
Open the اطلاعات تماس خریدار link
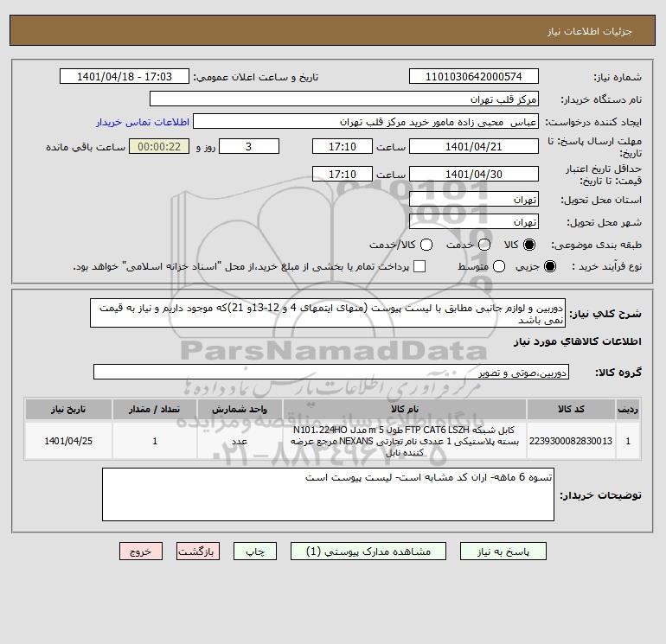pyautogui.click(x=143, y=122)
